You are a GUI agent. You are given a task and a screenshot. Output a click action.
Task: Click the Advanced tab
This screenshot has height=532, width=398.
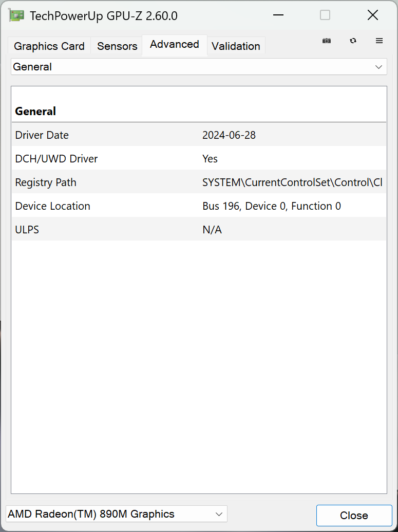(x=174, y=44)
